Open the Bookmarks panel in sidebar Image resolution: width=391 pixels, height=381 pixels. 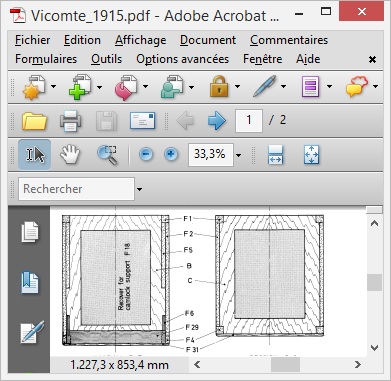30,282
